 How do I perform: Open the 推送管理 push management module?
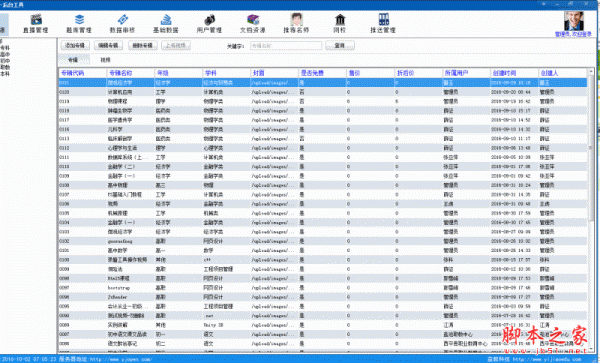pos(383,24)
